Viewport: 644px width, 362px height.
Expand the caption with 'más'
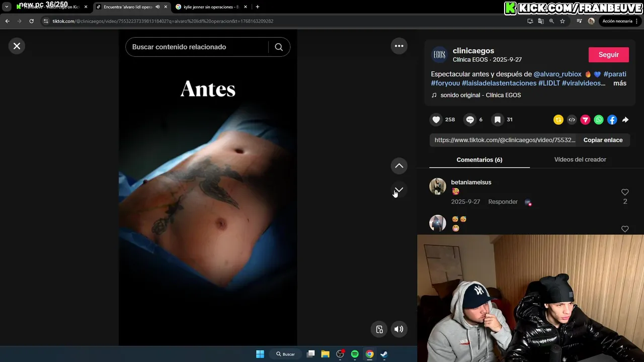[620, 83]
